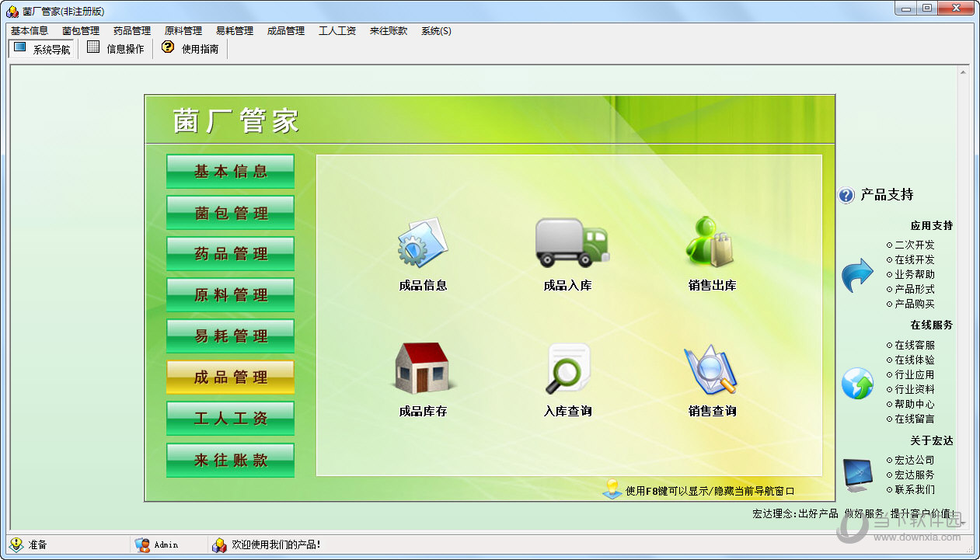This screenshot has width=980, height=560.
Task: Open the 工人工资 menu
Action: [x=337, y=31]
